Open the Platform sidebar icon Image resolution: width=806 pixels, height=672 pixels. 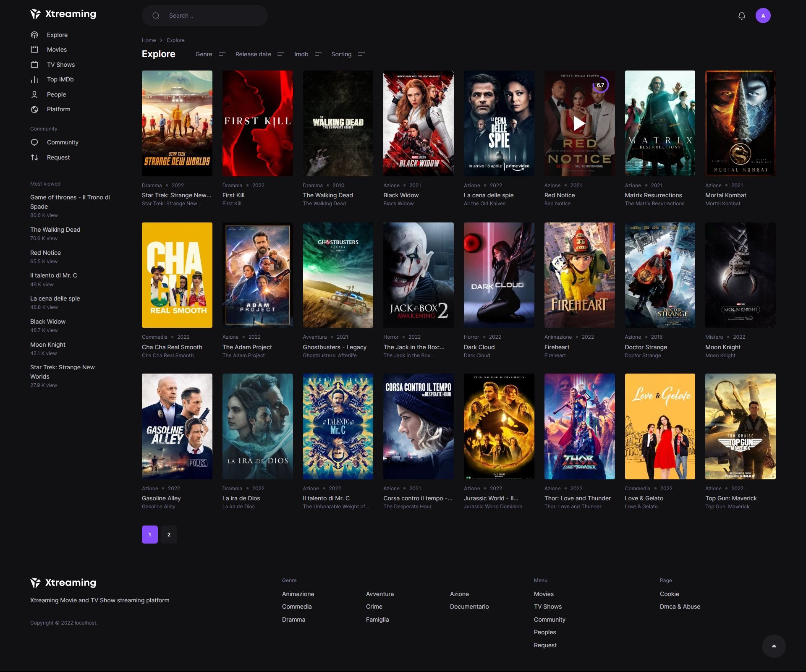pos(34,109)
